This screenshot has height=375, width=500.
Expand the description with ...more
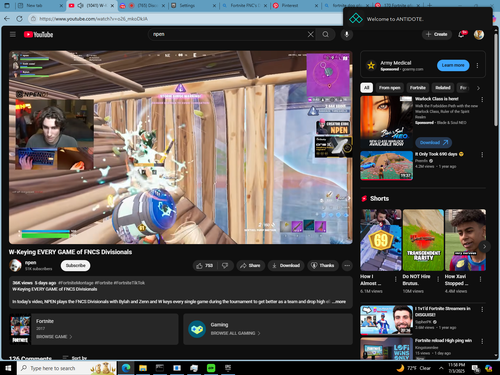point(339,302)
